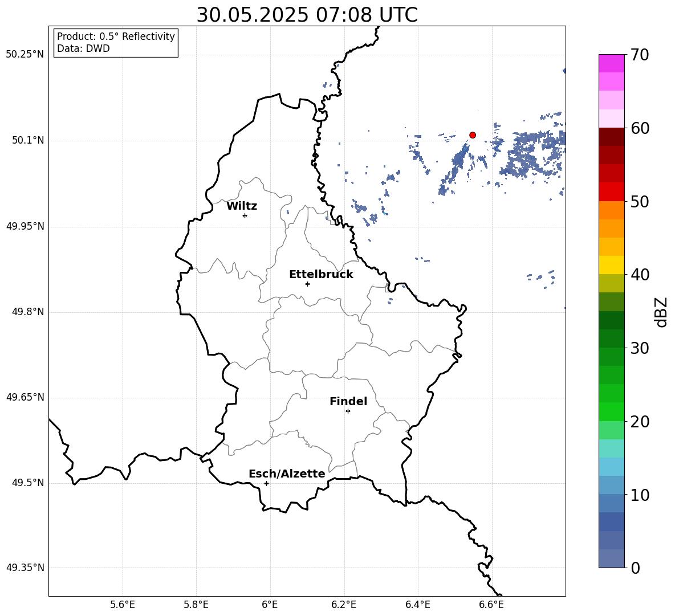Click the dBZ colorbar axis label

coord(661,312)
